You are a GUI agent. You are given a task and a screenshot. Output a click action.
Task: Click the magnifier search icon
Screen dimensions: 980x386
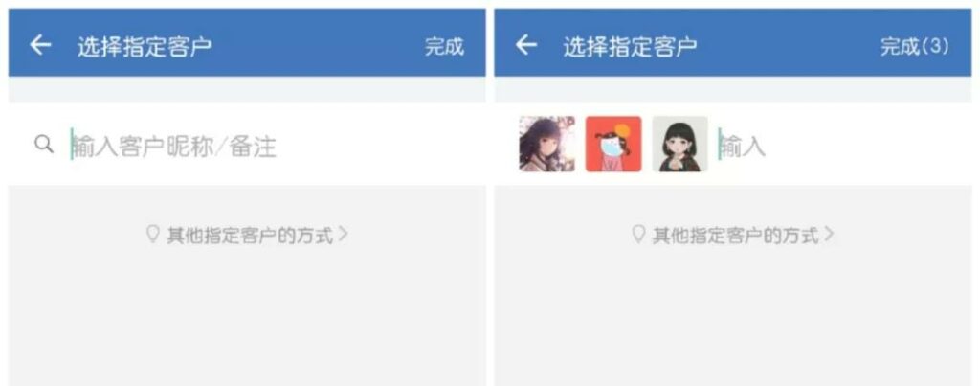click(x=44, y=146)
